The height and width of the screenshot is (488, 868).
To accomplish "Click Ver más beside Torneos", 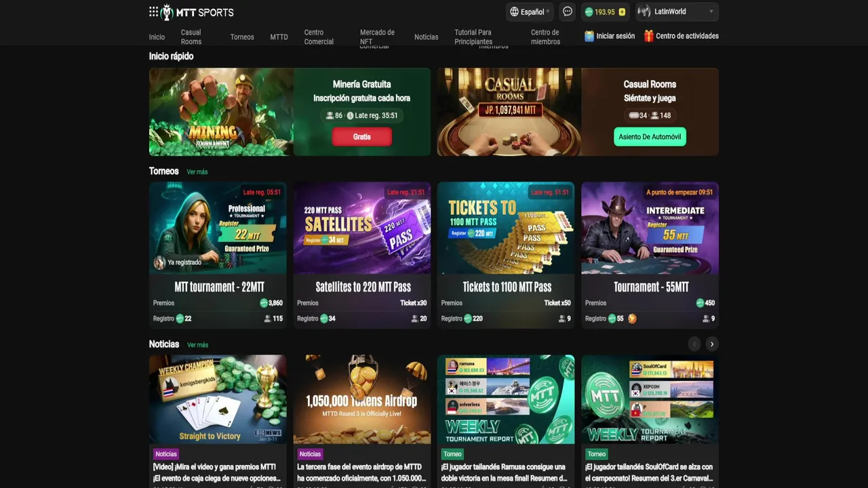I will (197, 172).
